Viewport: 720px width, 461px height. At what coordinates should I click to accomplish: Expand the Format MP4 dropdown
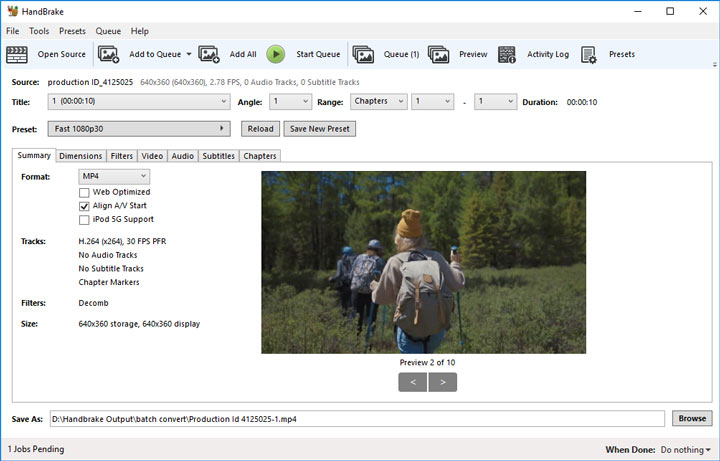(113, 177)
